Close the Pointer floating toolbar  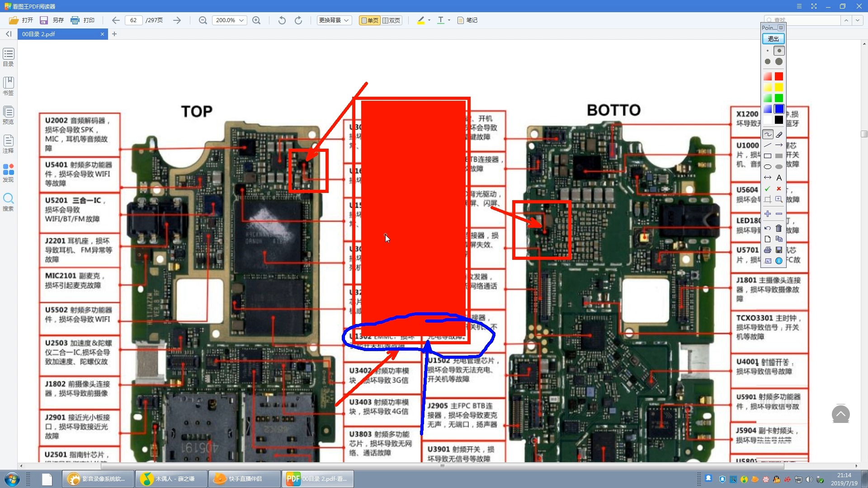click(x=781, y=28)
